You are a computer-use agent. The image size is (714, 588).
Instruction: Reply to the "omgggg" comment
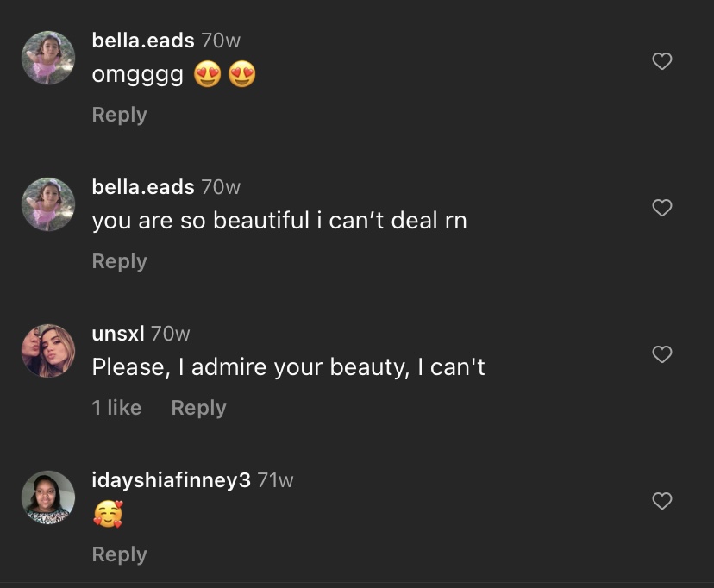[x=119, y=115]
